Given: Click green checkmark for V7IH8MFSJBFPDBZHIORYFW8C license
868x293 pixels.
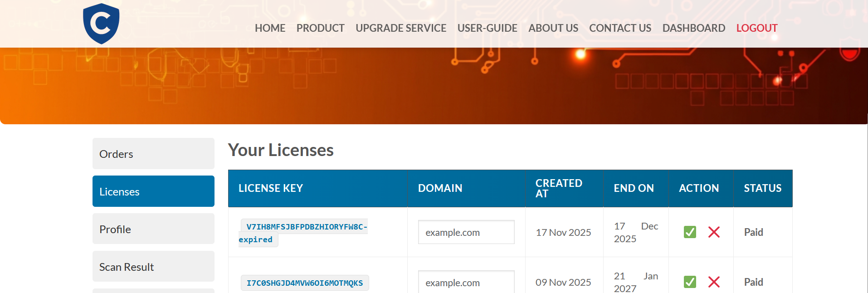Looking at the screenshot, I should point(690,232).
